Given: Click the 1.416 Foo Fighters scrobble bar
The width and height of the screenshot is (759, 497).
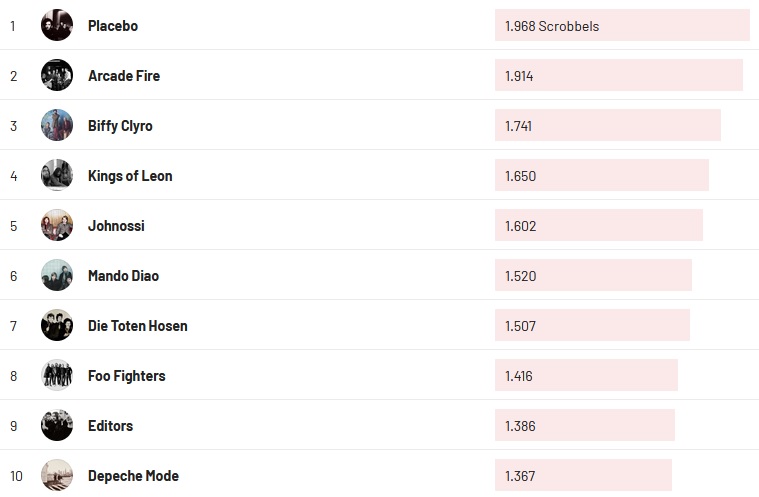Looking at the screenshot, I should [x=586, y=376].
